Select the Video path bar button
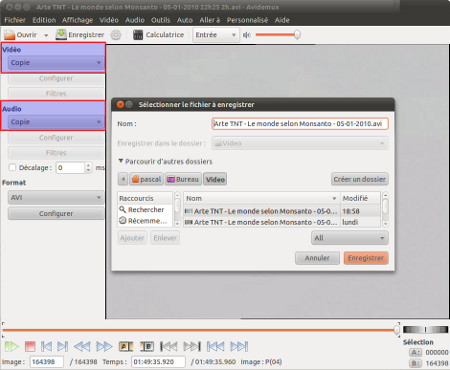450x370 pixels. click(x=215, y=179)
